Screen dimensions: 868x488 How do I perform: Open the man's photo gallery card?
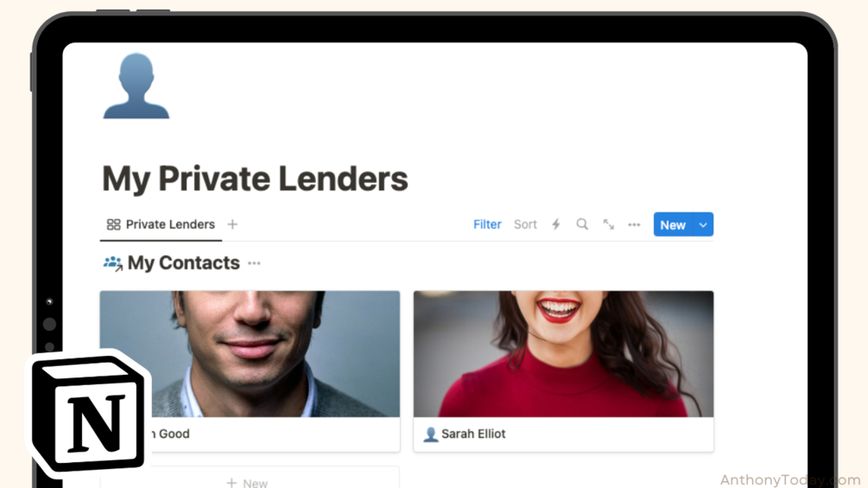[x=250, y=354]
